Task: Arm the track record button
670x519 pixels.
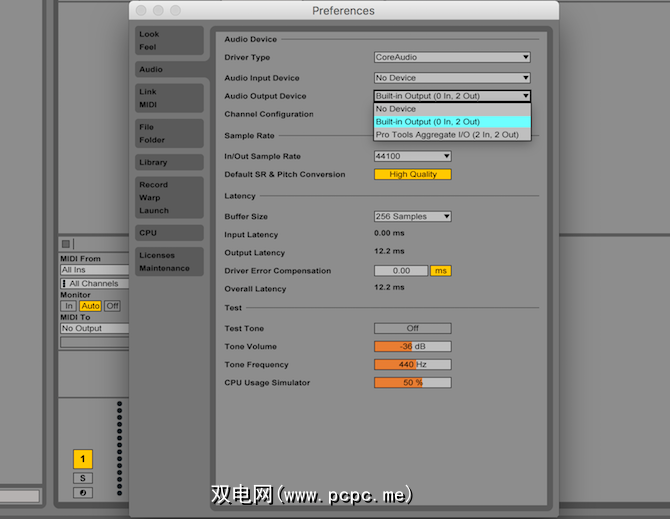Action: pyautogui.click(x=83, y=493)
